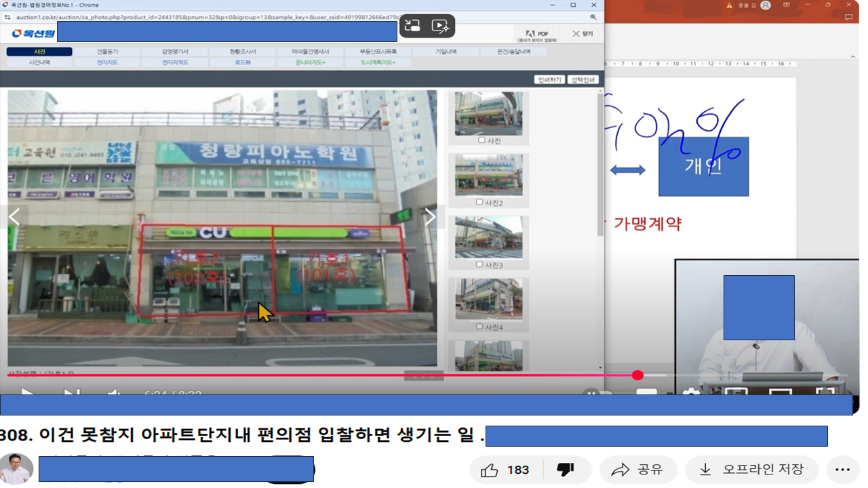Show the previous photo with left arrow
The height and width of the screenshot is (488, 868).
pyautogui.click(x=14, y=217)
